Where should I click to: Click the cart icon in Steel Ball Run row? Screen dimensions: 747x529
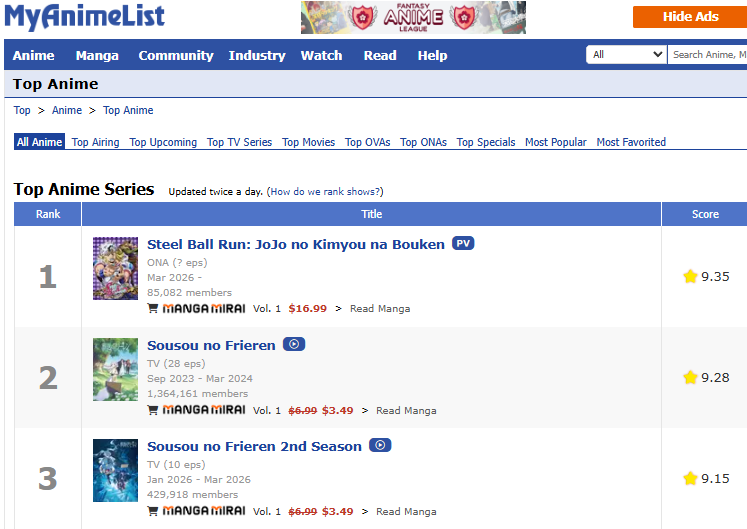tap(152, 308)
